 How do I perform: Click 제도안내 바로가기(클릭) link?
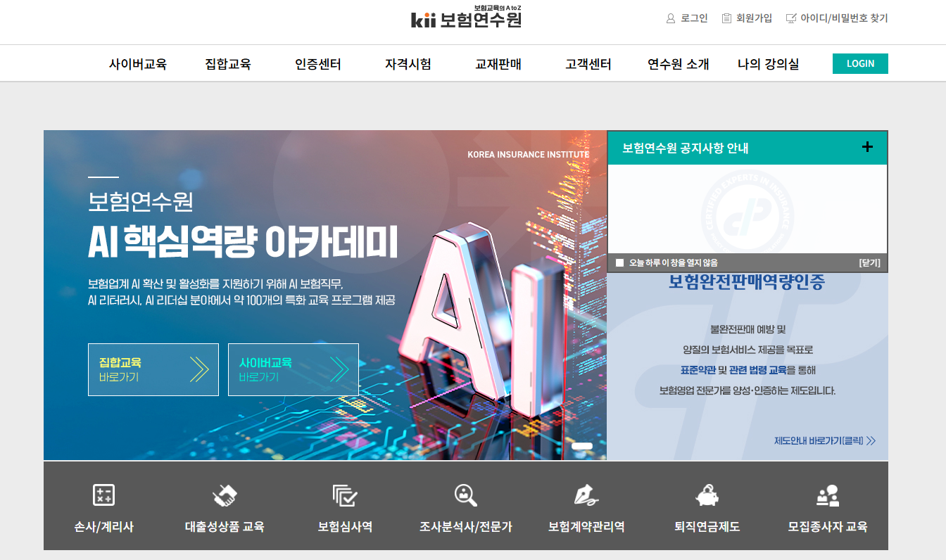click(825, 441)
